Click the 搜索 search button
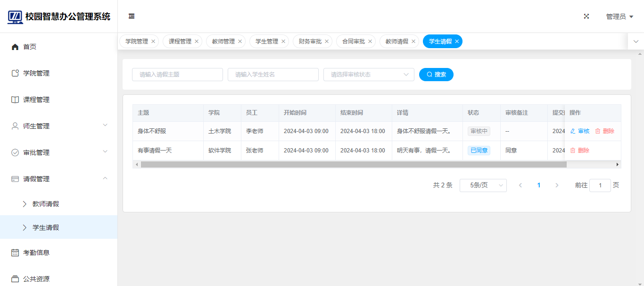This screenshot has height=286, width=644. tap(436, 75)
